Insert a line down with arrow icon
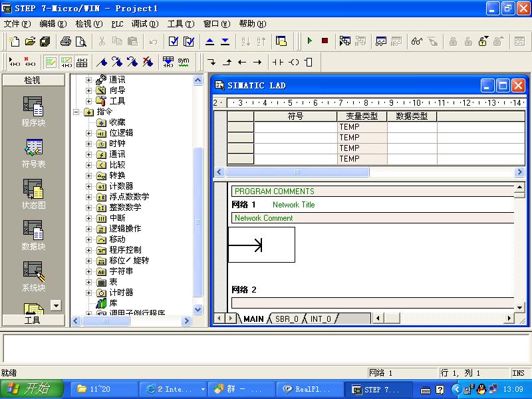Viewport: 532px width, 399px height. (211, 62)
